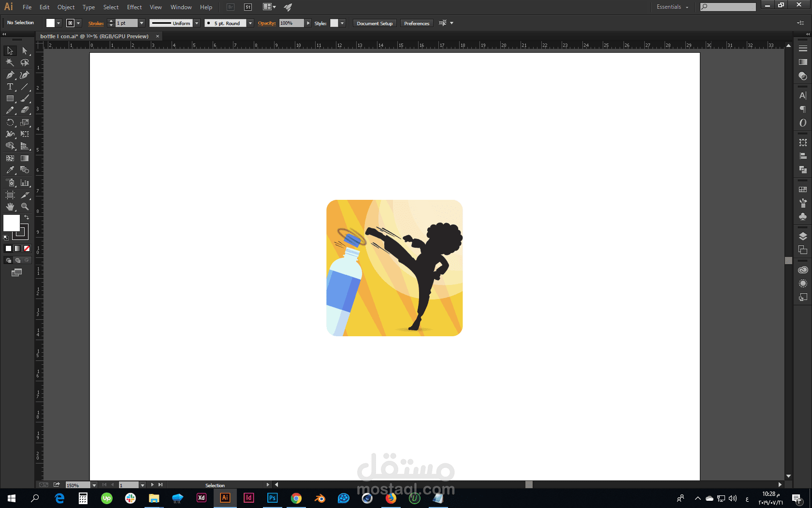Select the Rectangle tool
Viewport: 812px width, 508px height.
coord(10,98)
